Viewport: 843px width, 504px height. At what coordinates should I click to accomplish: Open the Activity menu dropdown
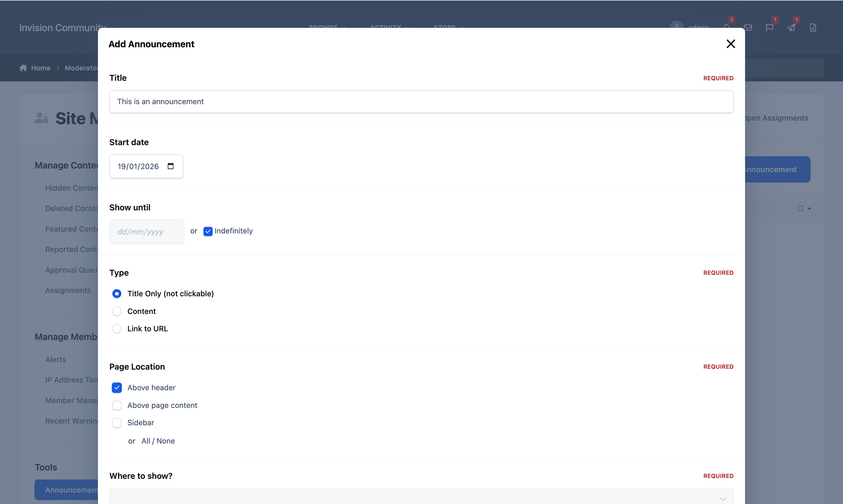tap(389, 27)
